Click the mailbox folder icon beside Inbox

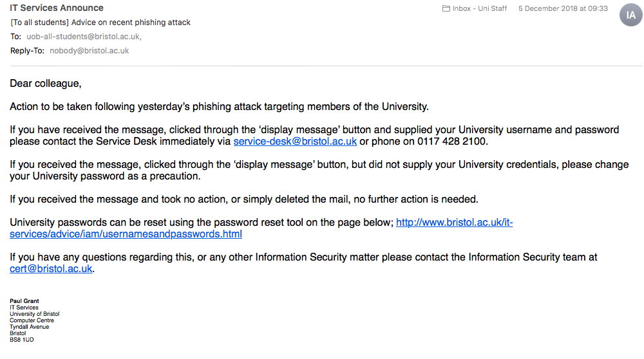(x=446, y=9)
